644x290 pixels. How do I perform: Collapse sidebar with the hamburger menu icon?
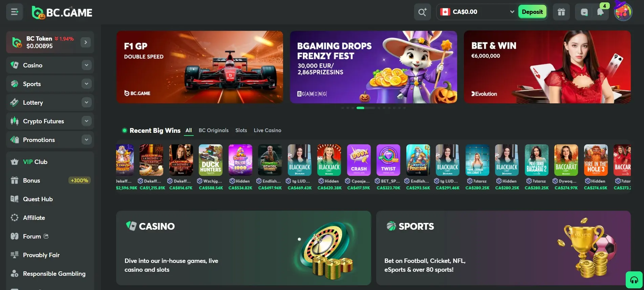pos(15,12)
